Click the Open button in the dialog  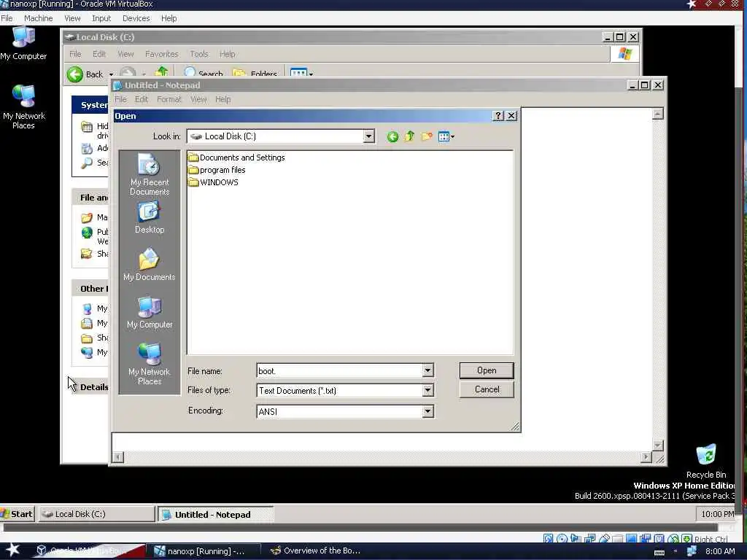coord(487,370)
